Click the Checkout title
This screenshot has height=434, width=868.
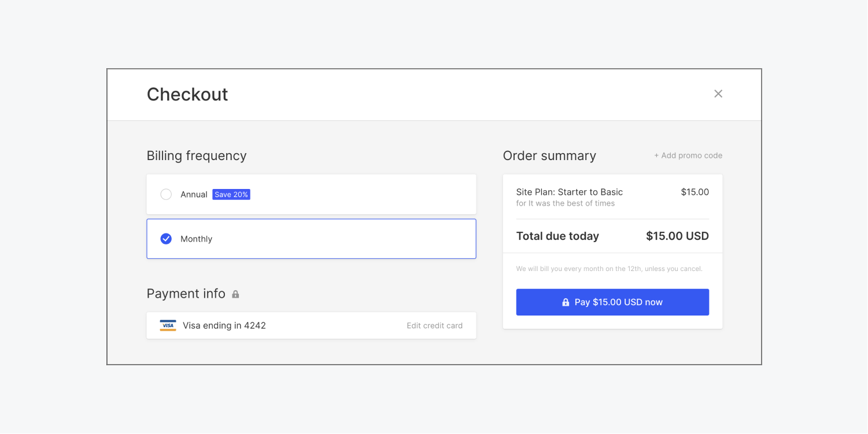coord(187,94)
